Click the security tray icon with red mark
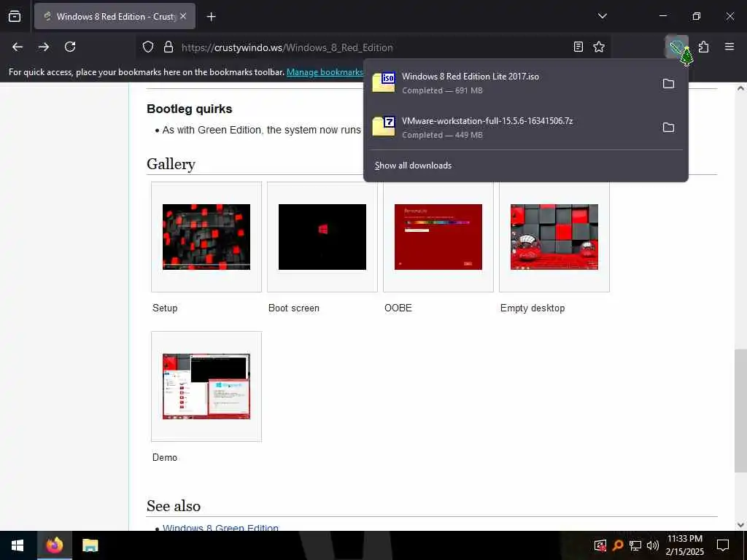 [600, 545]
